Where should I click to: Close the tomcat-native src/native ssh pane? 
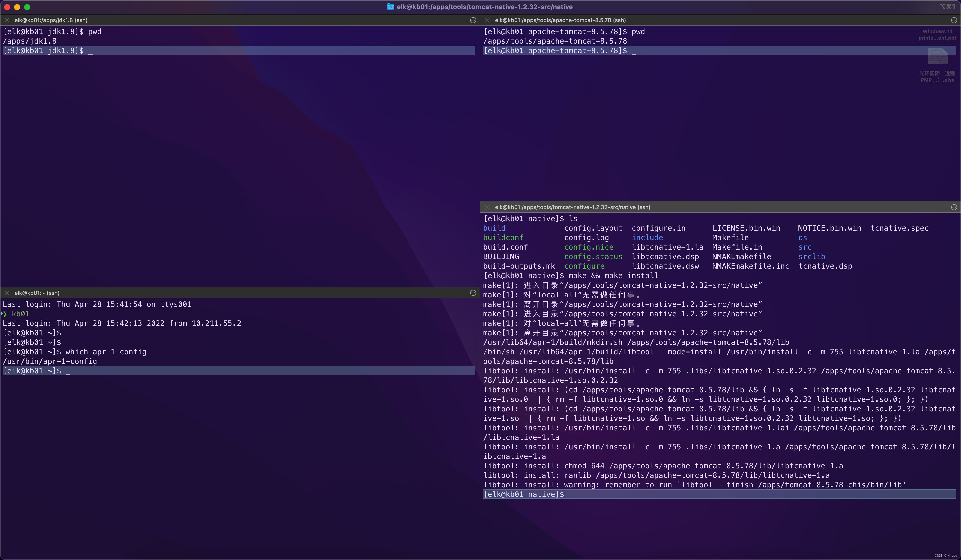pyautogui.click(x=487, y=207)
